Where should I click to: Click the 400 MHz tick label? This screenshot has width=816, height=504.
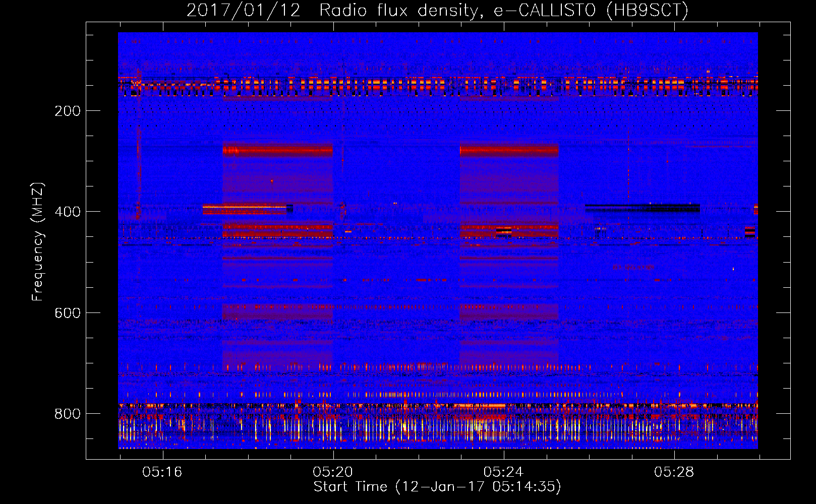click(68, 212)
